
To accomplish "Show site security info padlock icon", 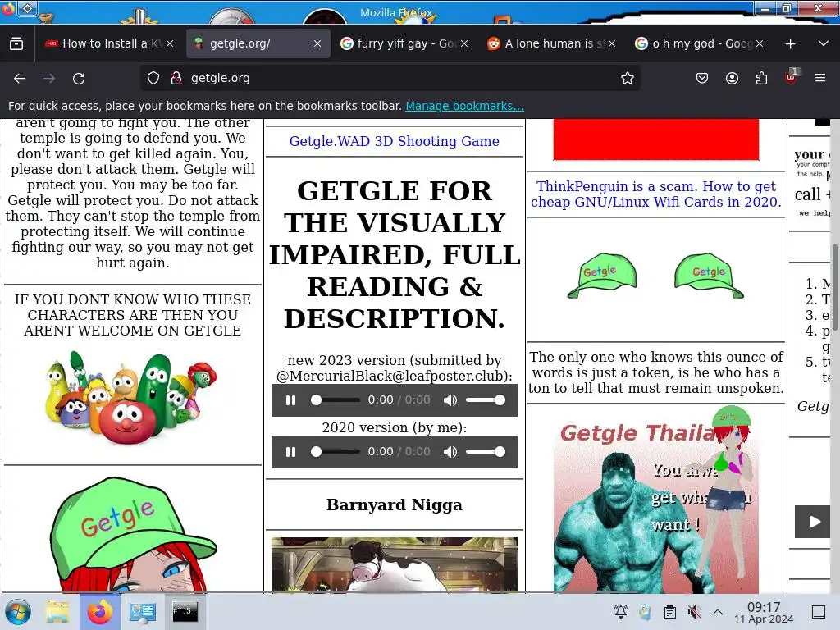I will coord(176,78).
